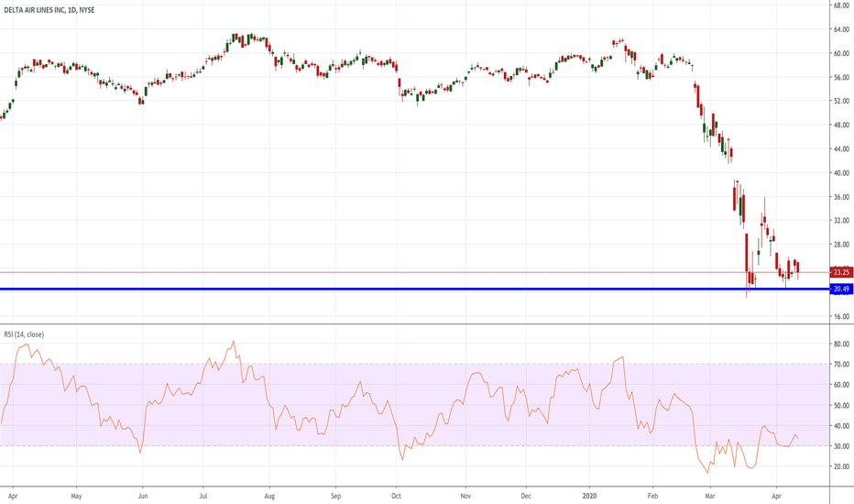Click the May date label
854x504 pixels.
[76, 496]
